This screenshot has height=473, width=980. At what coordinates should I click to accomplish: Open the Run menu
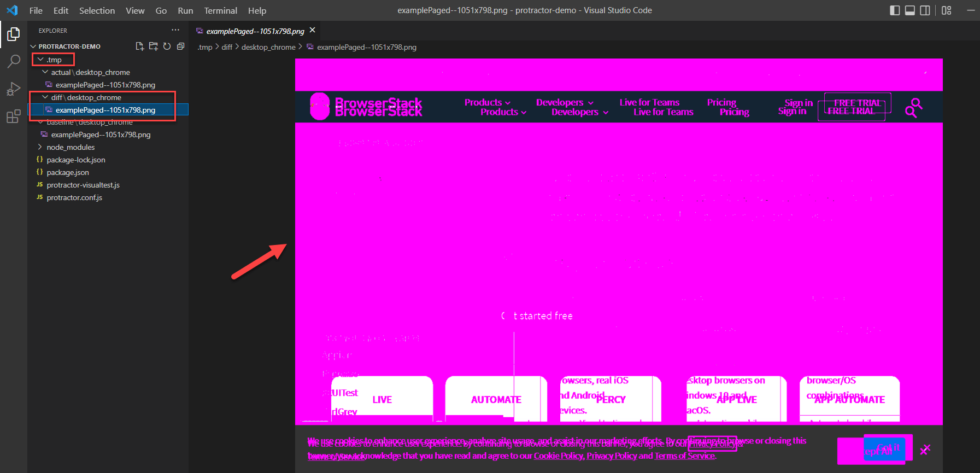[x=185, y=10]
